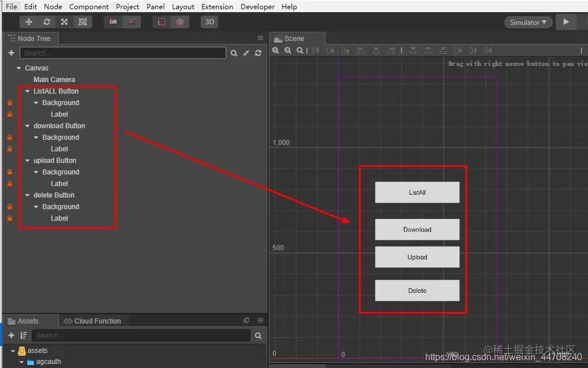This screenshot has width=588, height=368.
Task: Zoom out of the Scene view
Action: pyautogui.click(x=287, y=50)
